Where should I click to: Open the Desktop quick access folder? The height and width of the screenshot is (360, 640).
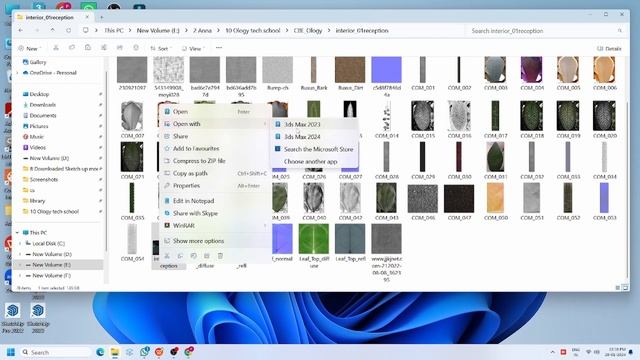click(39, 94)
